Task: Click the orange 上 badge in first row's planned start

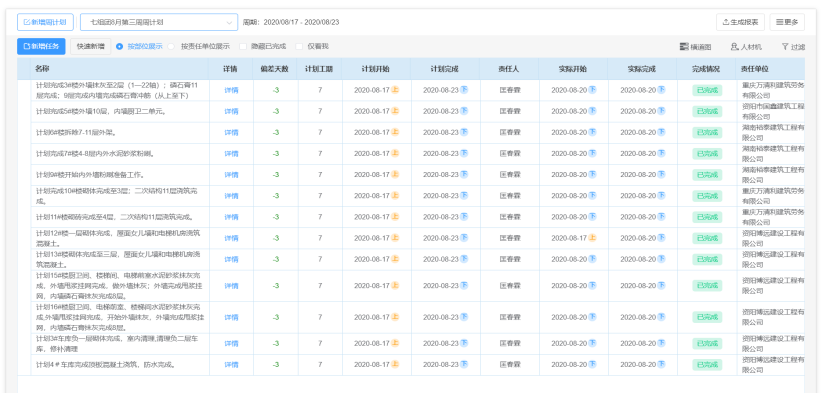Action: point(395,90)
